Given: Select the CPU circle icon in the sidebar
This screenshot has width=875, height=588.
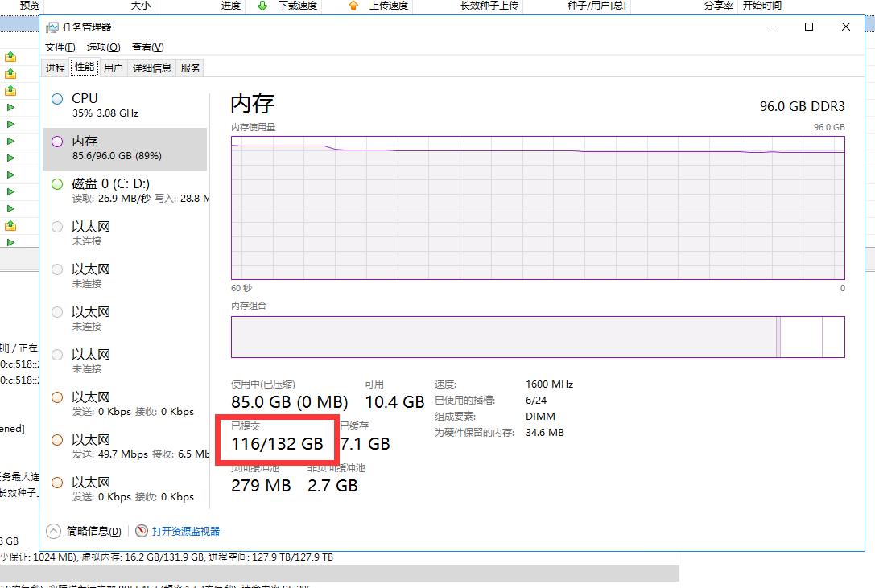Looking at the screenshot, I should click(x=57, y=99).
